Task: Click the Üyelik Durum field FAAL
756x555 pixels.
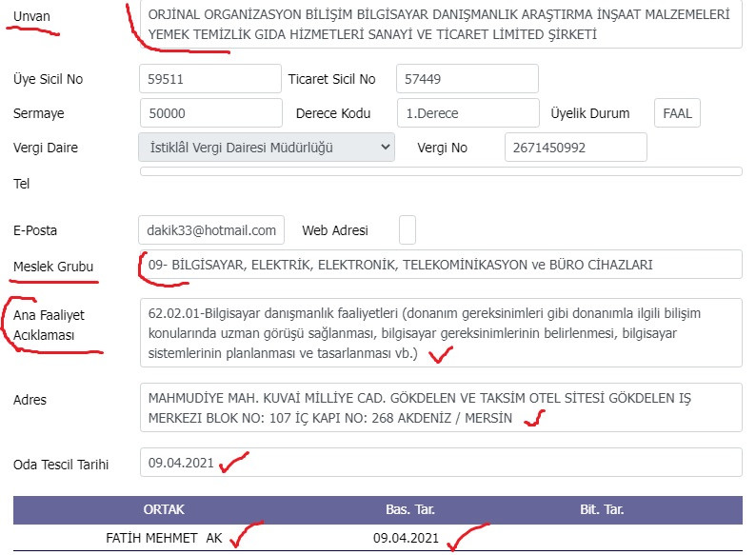Action: [677, 113]
